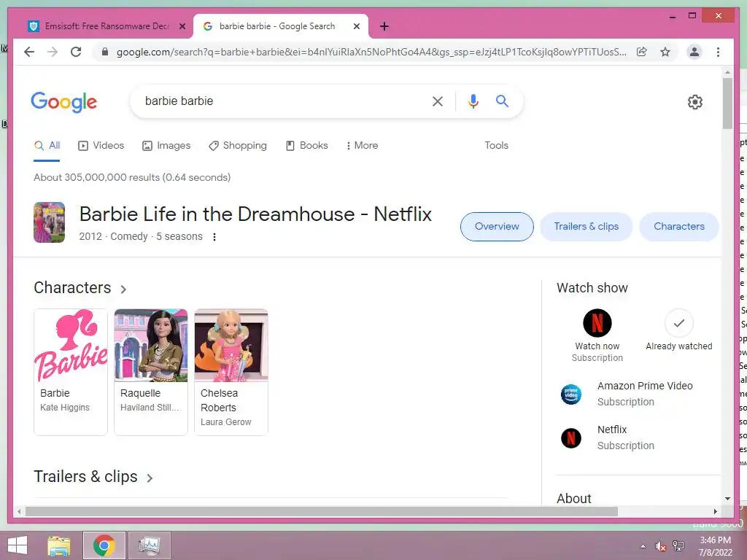
Task: Open the Chrome profile avatar
Action: tap(694, 52)
